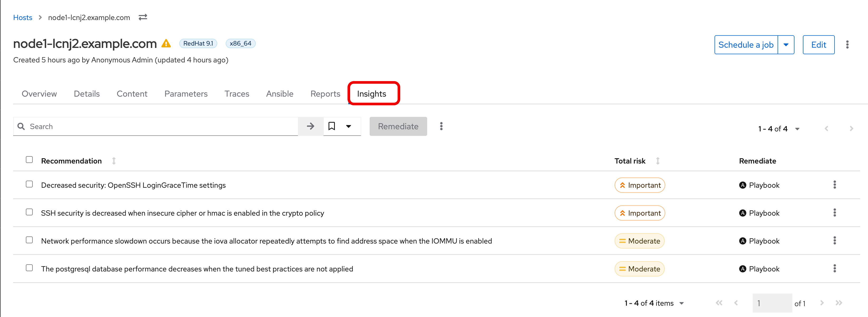Open the Schedule a job dropdown arrow
Screen dimensions: 868x317
[x=787, y=44]
